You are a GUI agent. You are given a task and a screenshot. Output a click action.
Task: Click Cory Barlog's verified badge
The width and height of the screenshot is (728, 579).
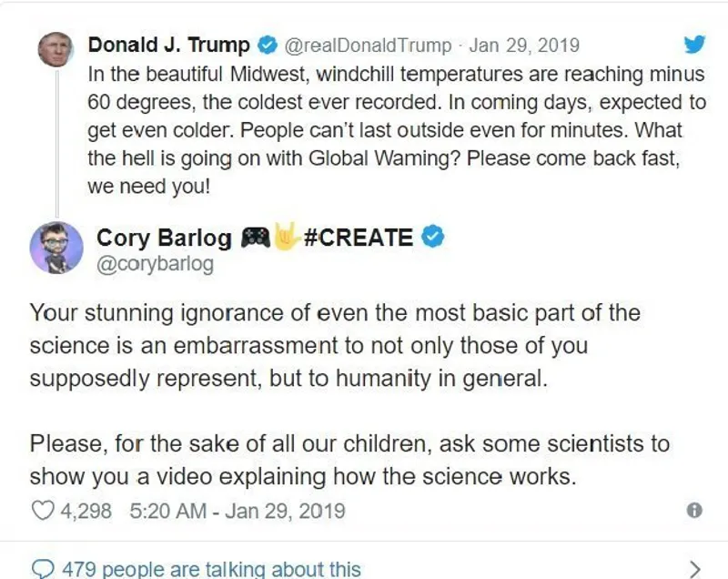[x=434, y=238]
